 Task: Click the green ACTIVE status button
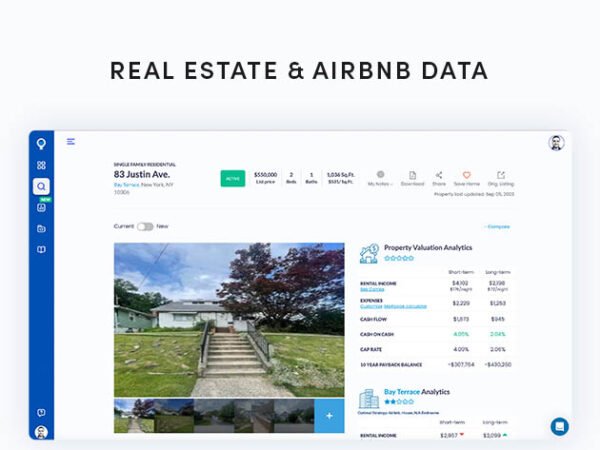point(233,178)
